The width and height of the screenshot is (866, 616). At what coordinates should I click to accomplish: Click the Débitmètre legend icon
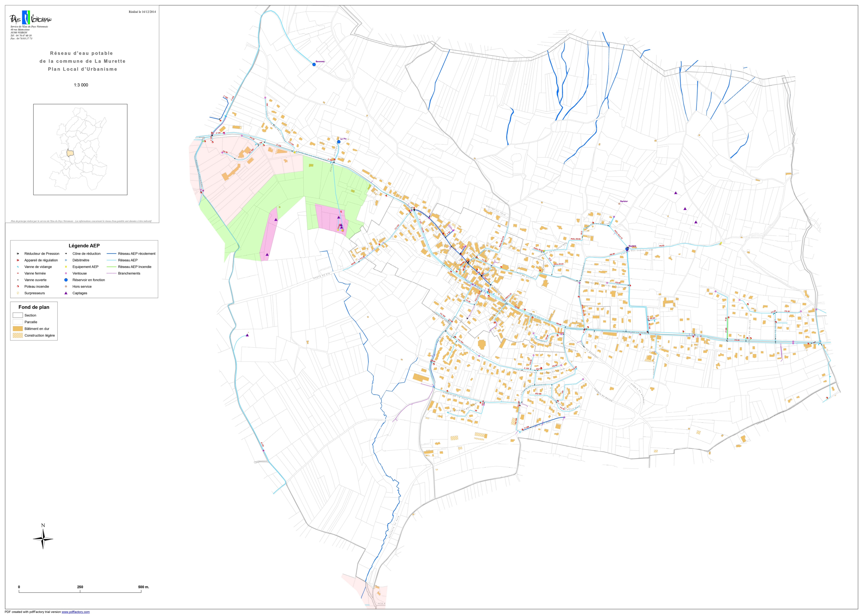[66, 260]
